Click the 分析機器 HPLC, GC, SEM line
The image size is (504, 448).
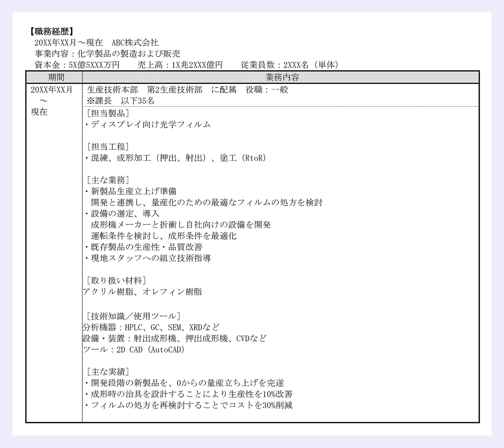point(151,327)
